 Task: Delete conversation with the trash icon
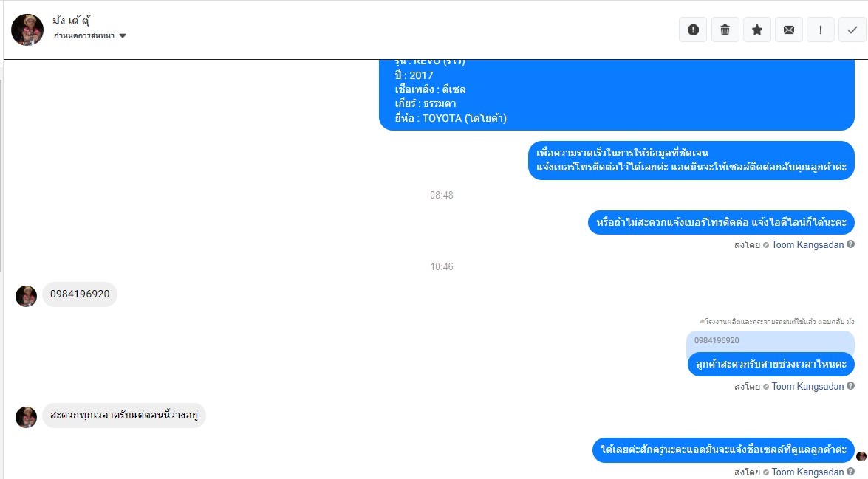click(725, 30)
